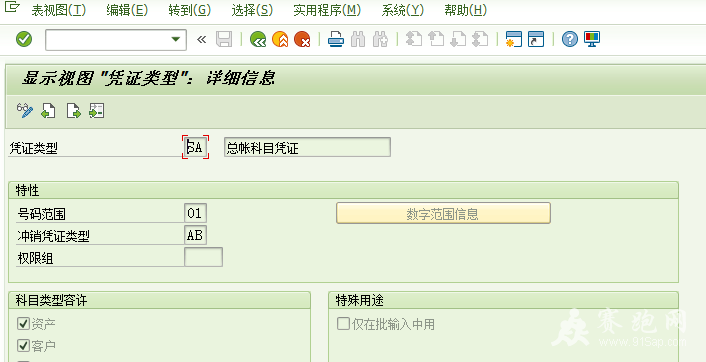Go to First Page icon
The width and height of the screenshot is (706, 362).
click(414, 40)
